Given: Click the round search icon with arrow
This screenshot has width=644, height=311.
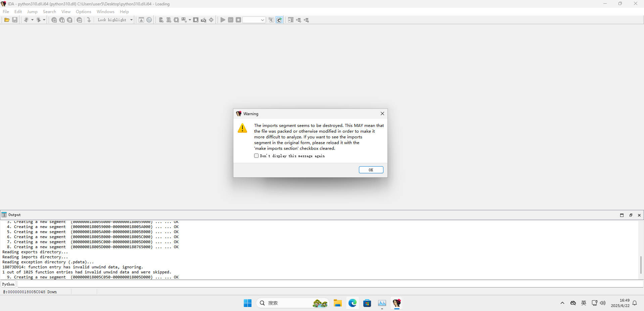Looking at the screenshot, I should (79, 20).
